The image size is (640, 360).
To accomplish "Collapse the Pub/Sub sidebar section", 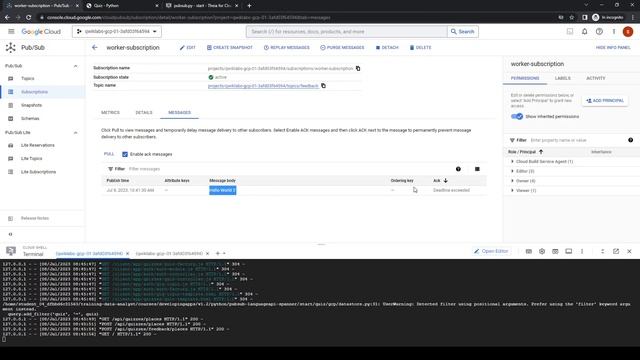I will pyautogui.click(x=75, y=66).
